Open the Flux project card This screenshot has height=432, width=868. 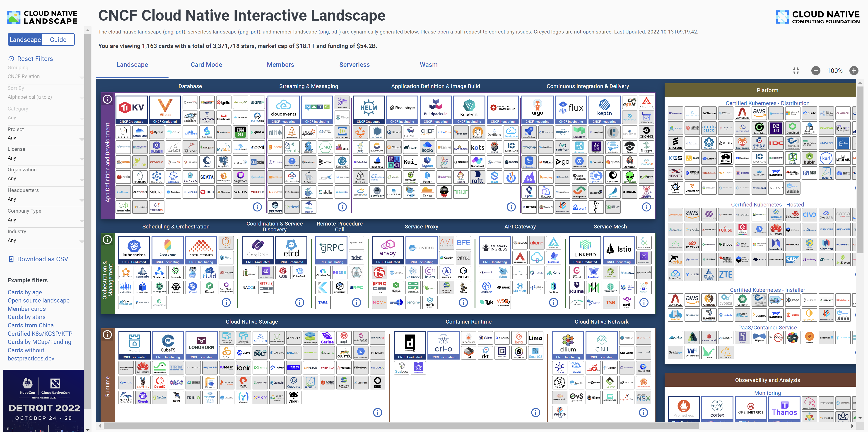point(571,110)
